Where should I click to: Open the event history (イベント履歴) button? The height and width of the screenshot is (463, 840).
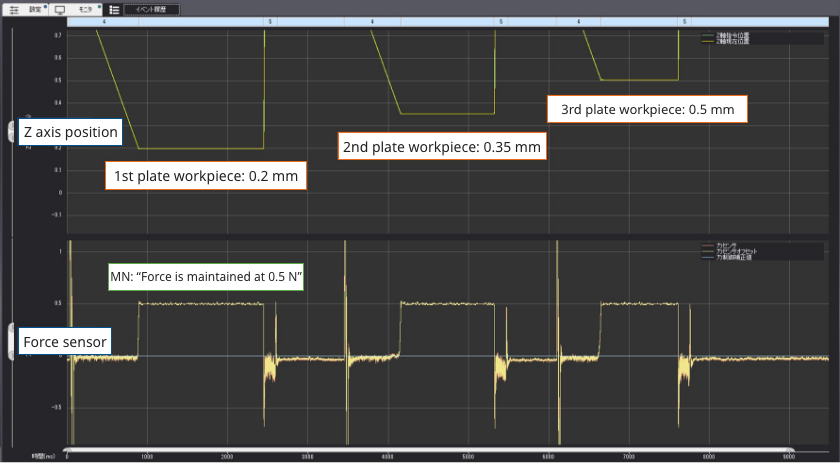pos(158,8)
